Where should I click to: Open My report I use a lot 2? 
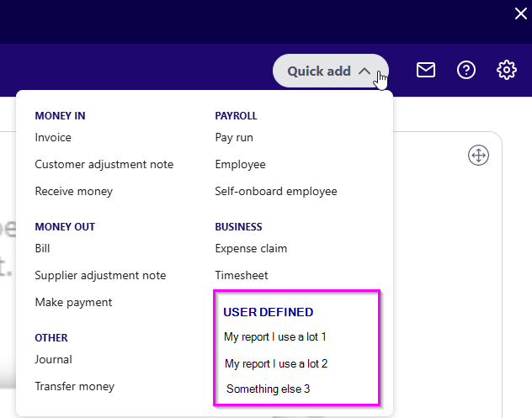(x=276, y=364)
